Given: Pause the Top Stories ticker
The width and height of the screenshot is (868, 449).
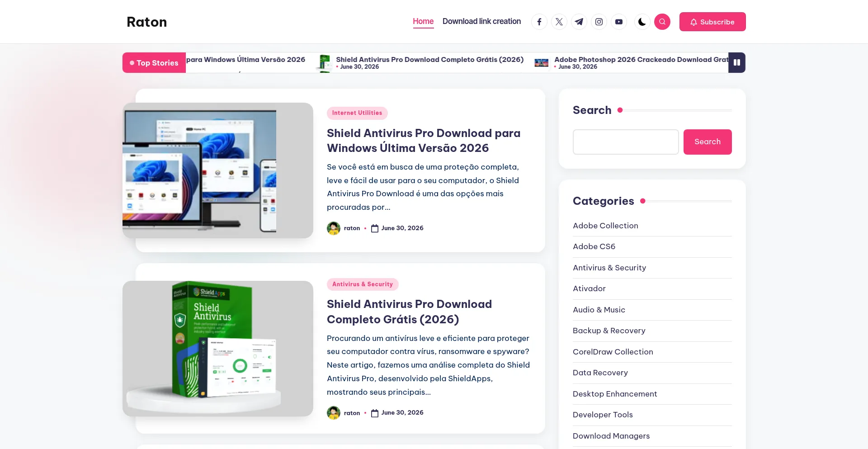Looking at the screenshot, I should [x=737, y=62].
